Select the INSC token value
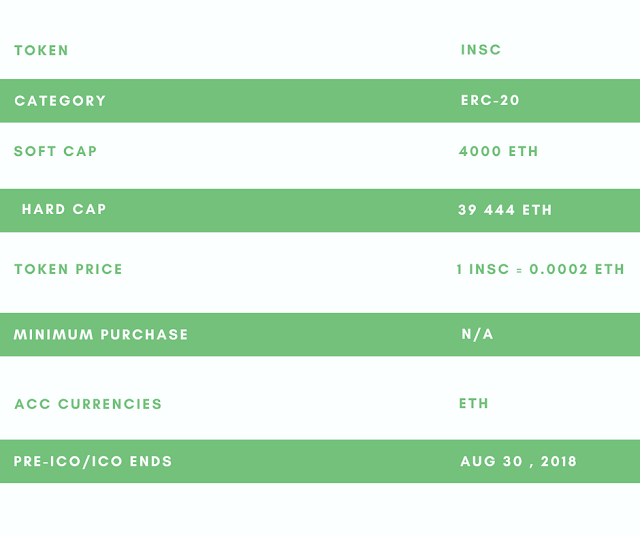 pos(481,50)
